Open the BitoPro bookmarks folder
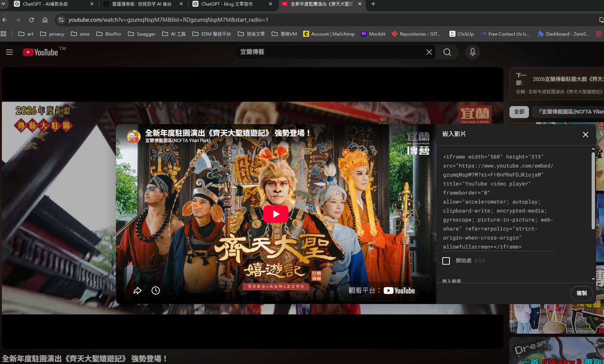The height and width of the screenshot is (364, 604). [109, 34]
